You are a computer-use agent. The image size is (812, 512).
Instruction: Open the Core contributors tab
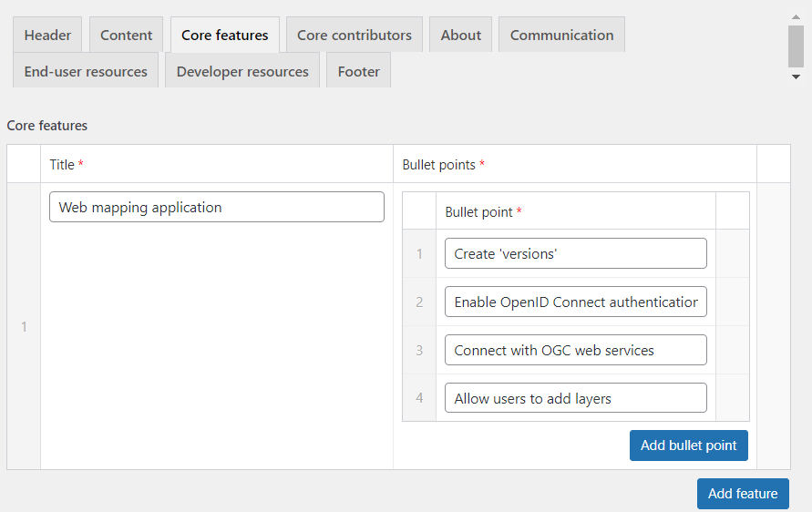[x=355, y=35]
